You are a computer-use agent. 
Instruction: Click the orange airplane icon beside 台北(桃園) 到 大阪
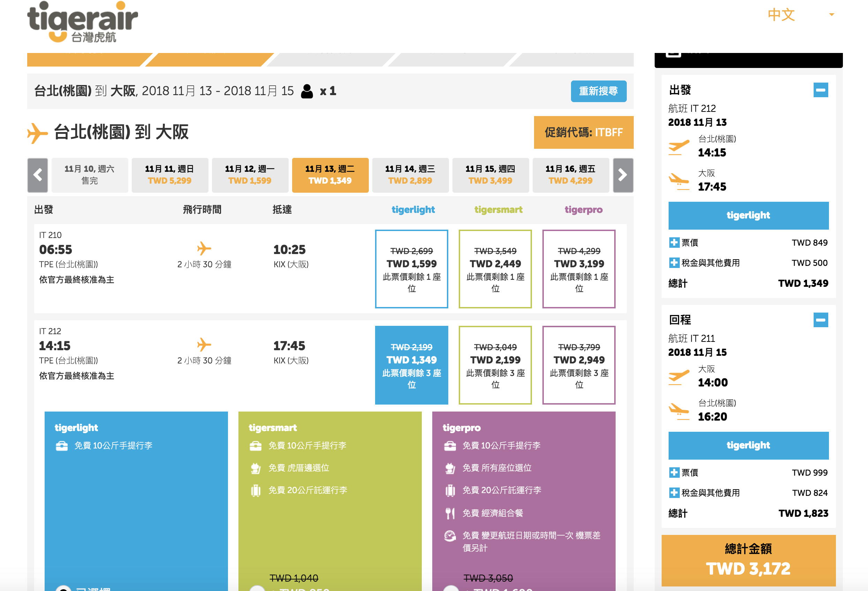point(37,133)
